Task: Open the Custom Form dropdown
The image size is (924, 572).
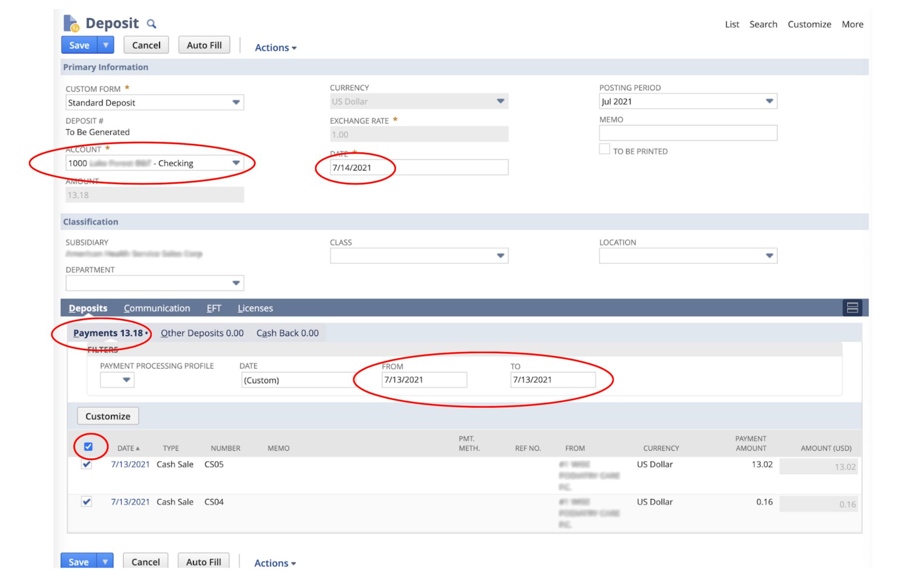Action: pyautogui.click(x=236, y=102)
